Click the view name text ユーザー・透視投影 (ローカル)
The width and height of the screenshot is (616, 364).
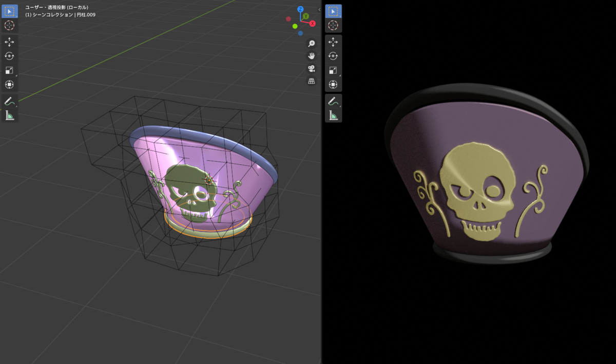[56, 7]
